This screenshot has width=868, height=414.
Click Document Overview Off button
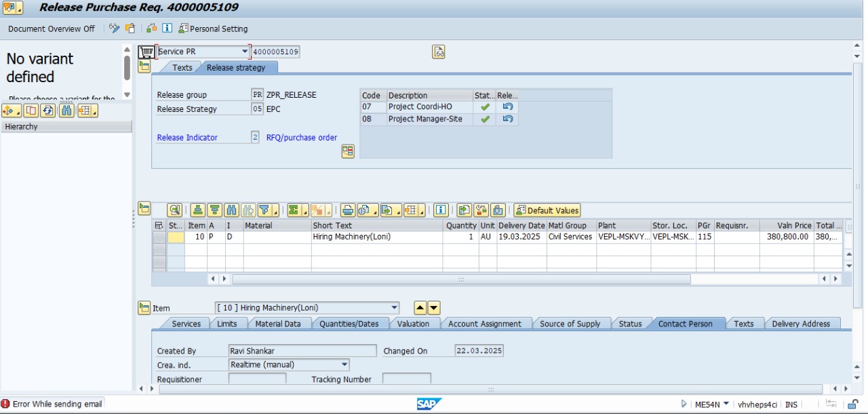click(x=52, y=29)
